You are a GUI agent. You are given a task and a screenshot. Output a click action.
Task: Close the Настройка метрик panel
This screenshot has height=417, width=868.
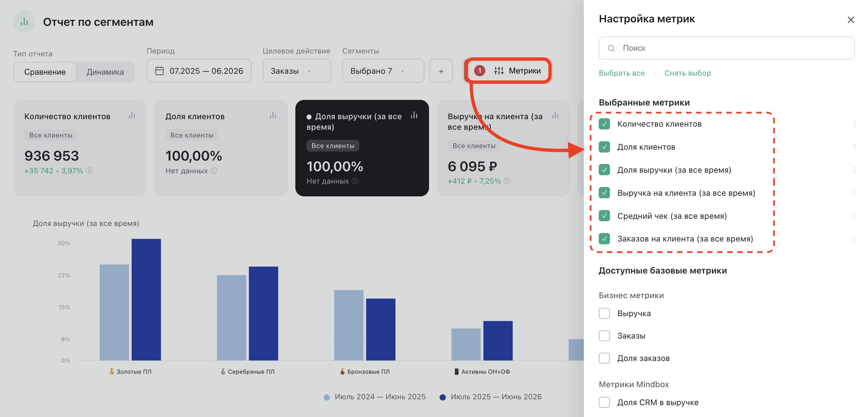[851, 20]
